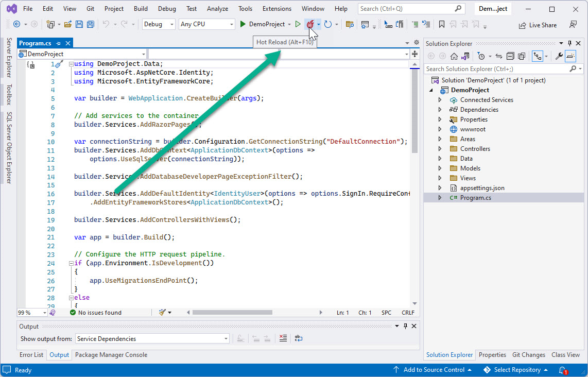Open the Server Explorer side tab

[x=9, y=57]
